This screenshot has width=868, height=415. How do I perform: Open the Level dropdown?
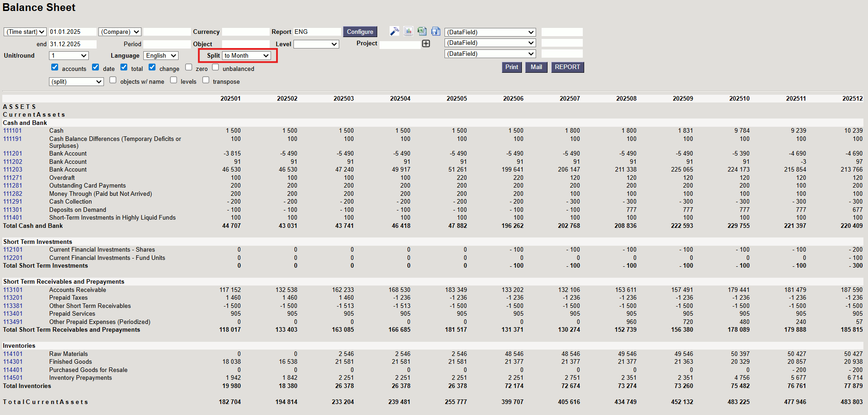tap(316, 44)
